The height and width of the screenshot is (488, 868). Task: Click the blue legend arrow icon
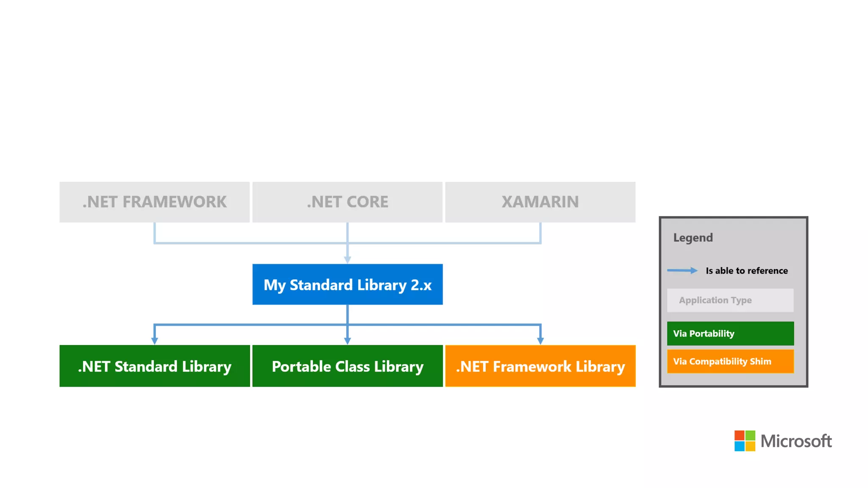point(682,270)
